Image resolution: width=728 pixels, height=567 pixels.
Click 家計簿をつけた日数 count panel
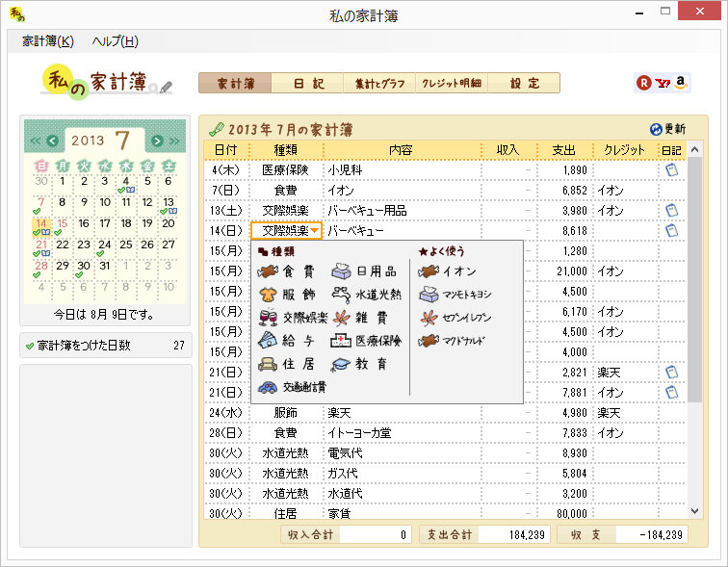pyautogui.click(x=105, y=346)
